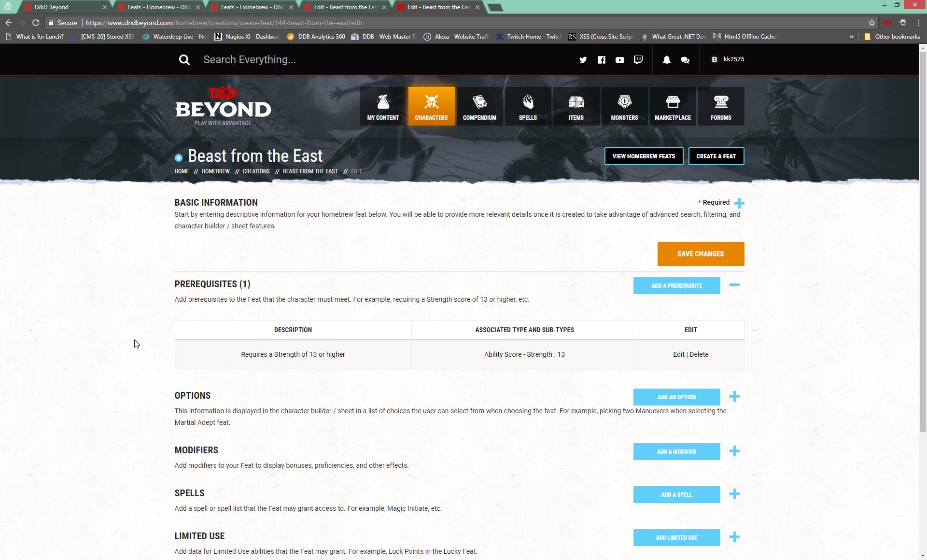Screen dimensions: 927x560
Task: Delete the Strength prerequisite row
Action: pyautogui.click(x=699, y=354)
